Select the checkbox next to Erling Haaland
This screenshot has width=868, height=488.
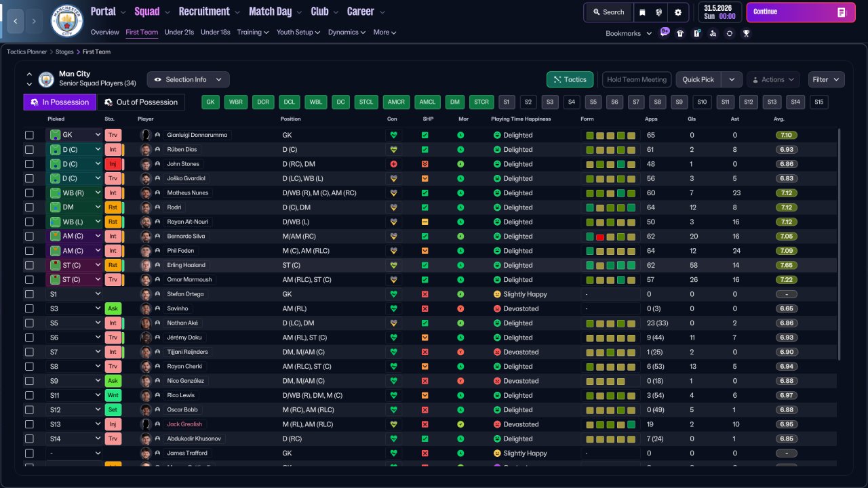[29, 265]
